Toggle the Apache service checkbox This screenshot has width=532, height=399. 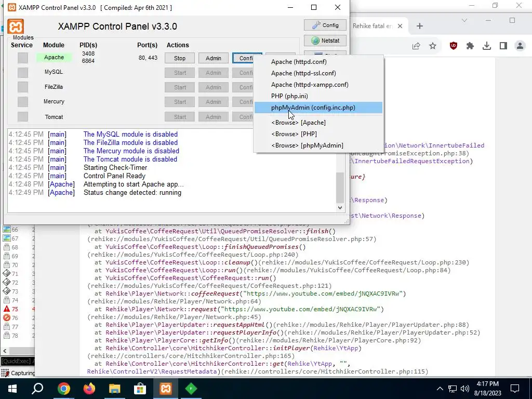[23, 58]
